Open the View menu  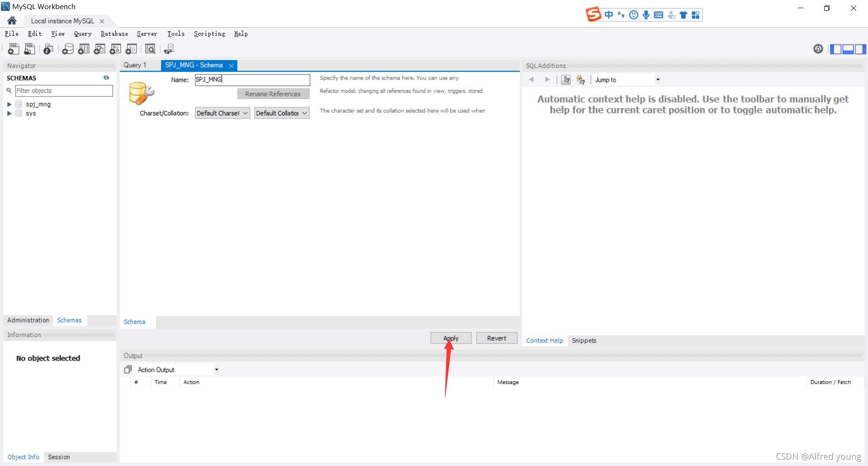(x=58, y=33)
